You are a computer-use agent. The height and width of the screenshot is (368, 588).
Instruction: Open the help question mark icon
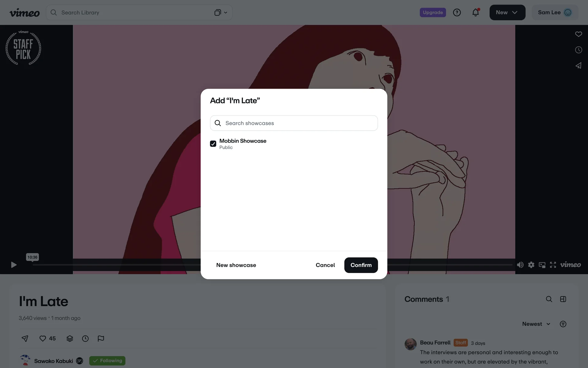pyautogui.click(x=457, y=13)
